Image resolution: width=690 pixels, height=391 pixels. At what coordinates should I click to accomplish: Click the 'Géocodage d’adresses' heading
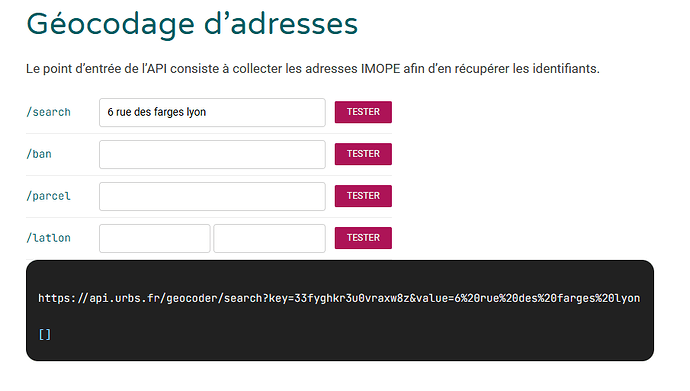coord(192,24)
